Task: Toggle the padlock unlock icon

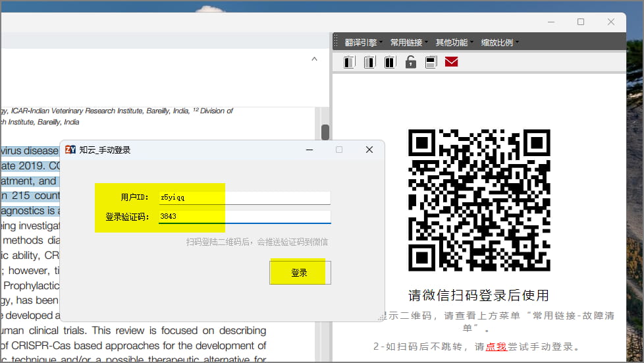Action: (x=410, y=62)
